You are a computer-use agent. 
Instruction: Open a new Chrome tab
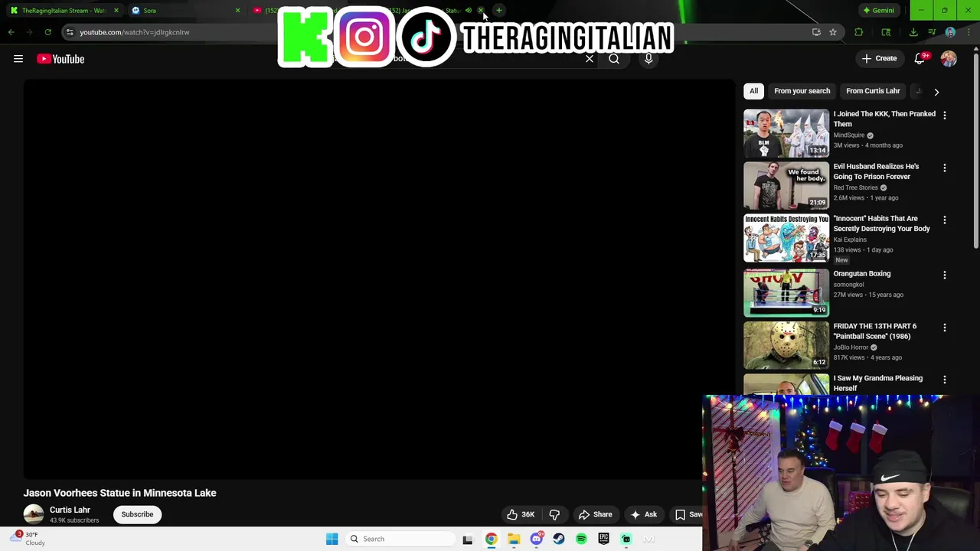[498, 10]
